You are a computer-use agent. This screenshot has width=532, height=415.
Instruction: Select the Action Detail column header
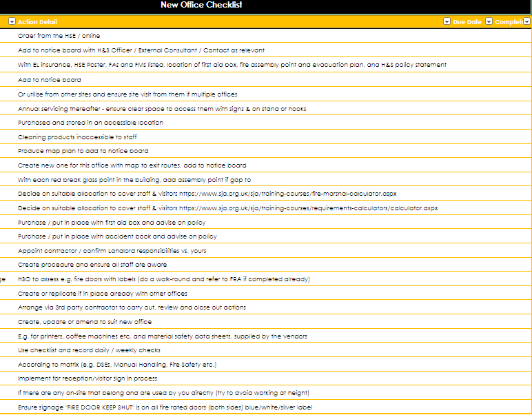(x=37, y=22)
